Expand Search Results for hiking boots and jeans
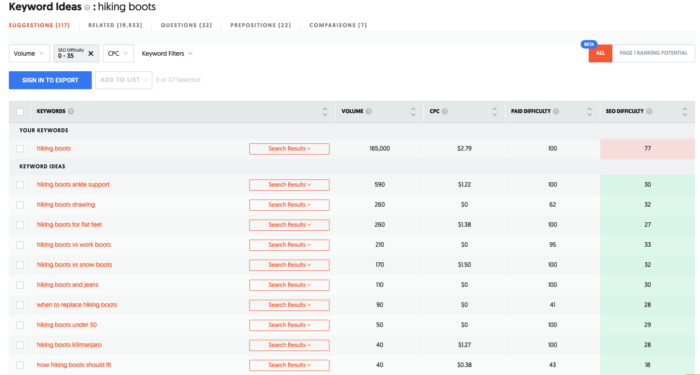The height and width of the screenshot is (375, 700). pos(289,285)
